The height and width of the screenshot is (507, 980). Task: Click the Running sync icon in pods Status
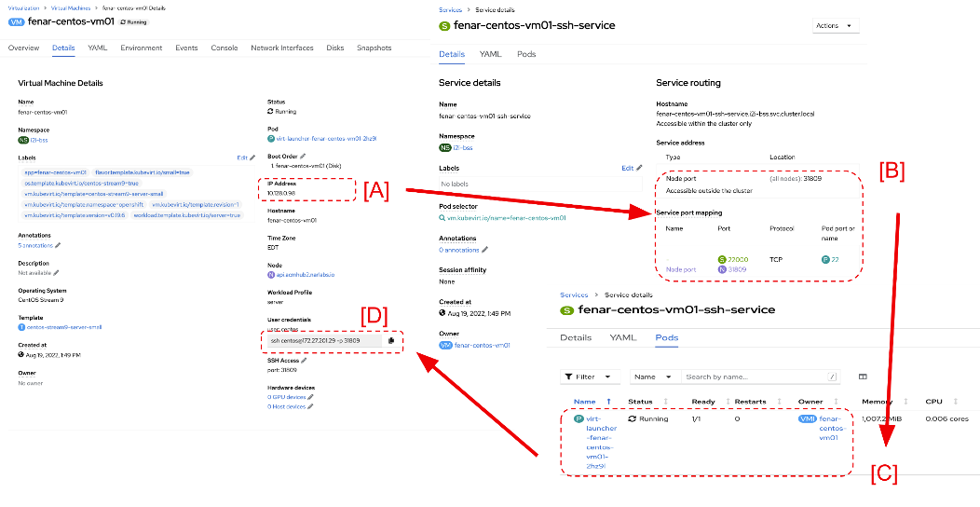pos(632,418)
